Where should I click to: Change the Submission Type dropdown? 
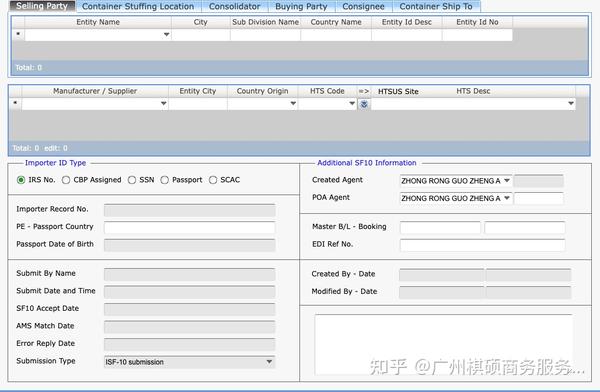pos(189,362)
